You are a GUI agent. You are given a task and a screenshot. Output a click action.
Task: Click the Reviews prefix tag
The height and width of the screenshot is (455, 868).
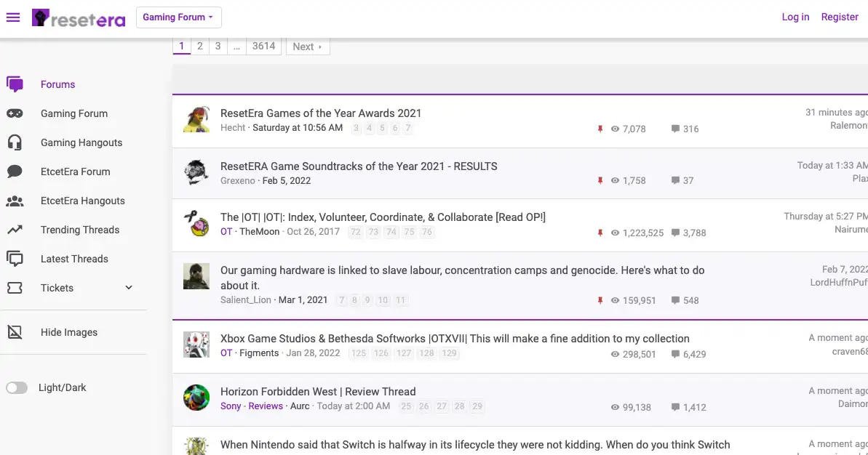point(265,406)
